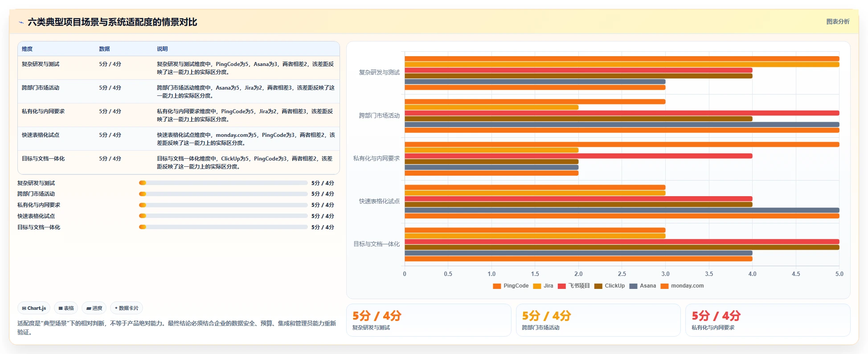The width and height of the screenshot is (868, 354).
Task: Open the 私有化与内网要求 data card
Action: click(x=768, y=320)
